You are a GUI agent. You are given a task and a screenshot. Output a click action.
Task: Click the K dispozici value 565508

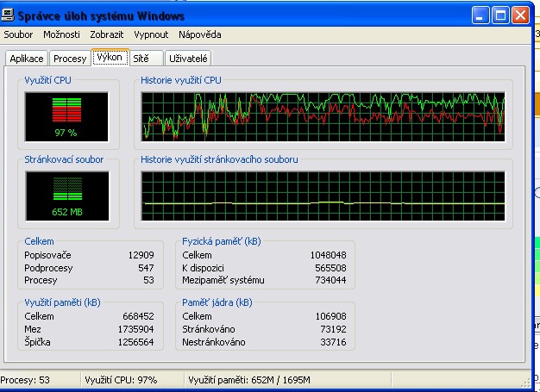pos(330,268)
